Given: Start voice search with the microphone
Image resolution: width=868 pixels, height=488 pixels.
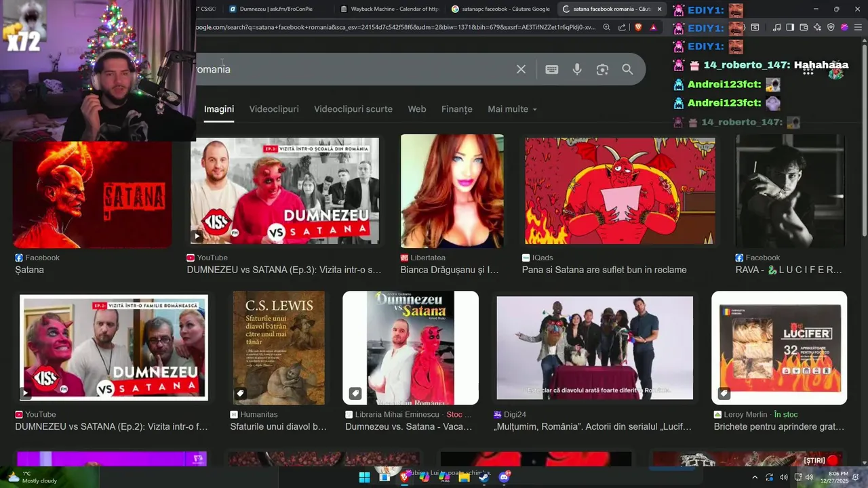Looking at the screenshot, I should click(577, 69).
